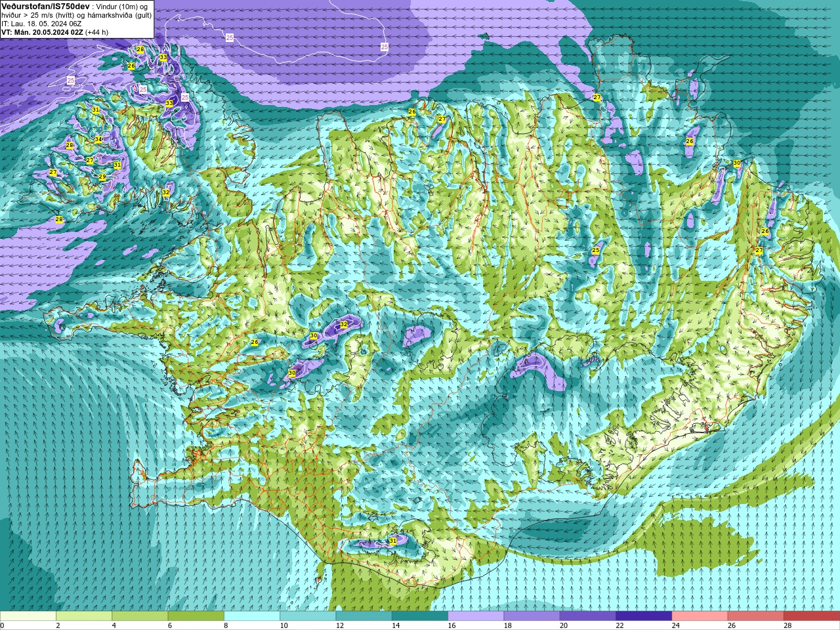The height and width of the screenshot is (630, 840).
Task: Select the 'IT: Lau. 18. 05. 2024 06Z' line
Action: (41, 24)
